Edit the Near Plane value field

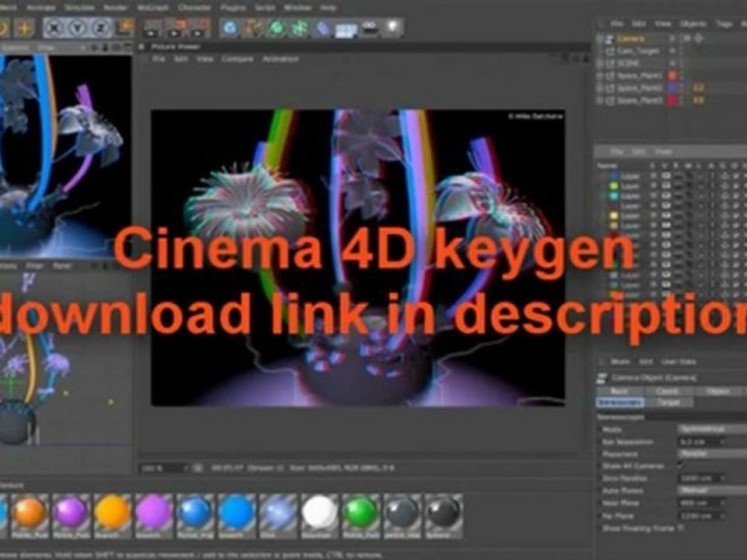[702, 503]
